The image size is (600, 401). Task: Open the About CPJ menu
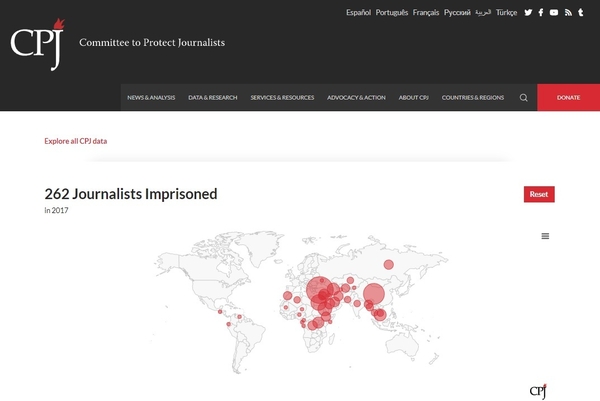coord(414,98)
